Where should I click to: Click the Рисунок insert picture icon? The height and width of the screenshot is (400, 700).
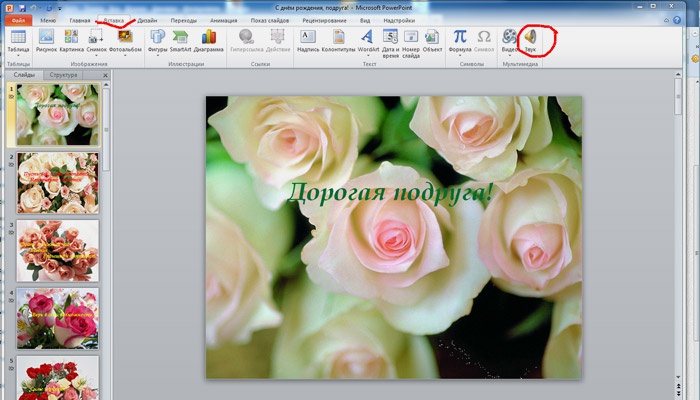click(x=46, y=39)
